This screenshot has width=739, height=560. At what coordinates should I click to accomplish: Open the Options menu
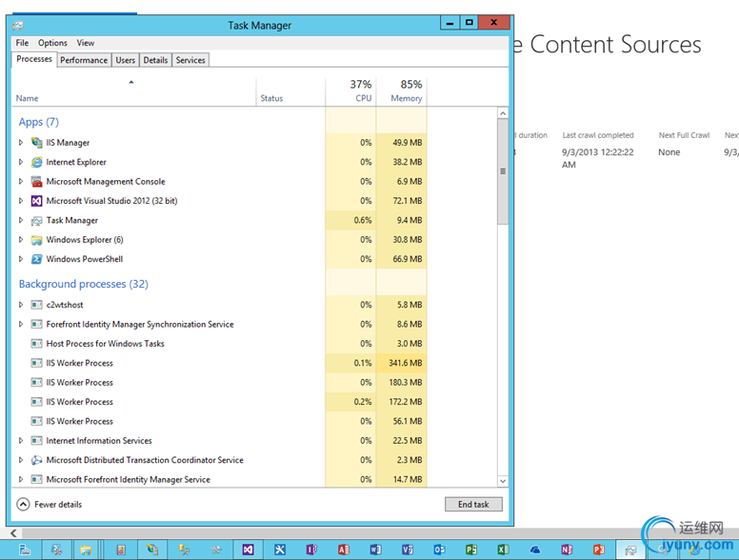(52, 43)
